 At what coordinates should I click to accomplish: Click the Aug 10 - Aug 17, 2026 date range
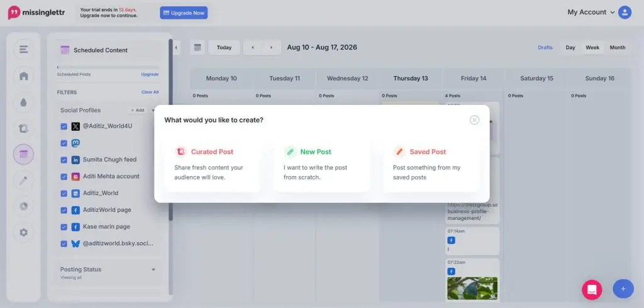(x=322, y=47)
